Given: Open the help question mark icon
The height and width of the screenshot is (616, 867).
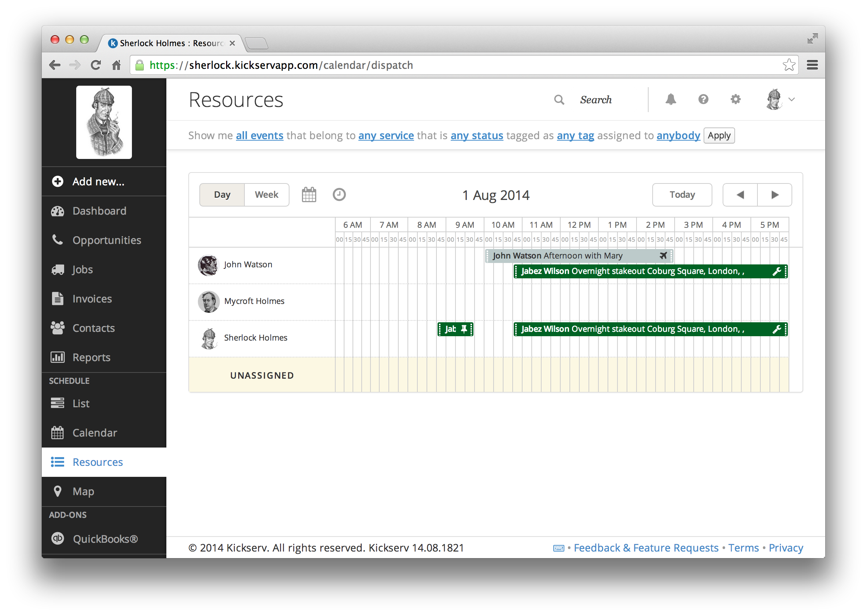Looking at the screenshot, I should point(703,99).
